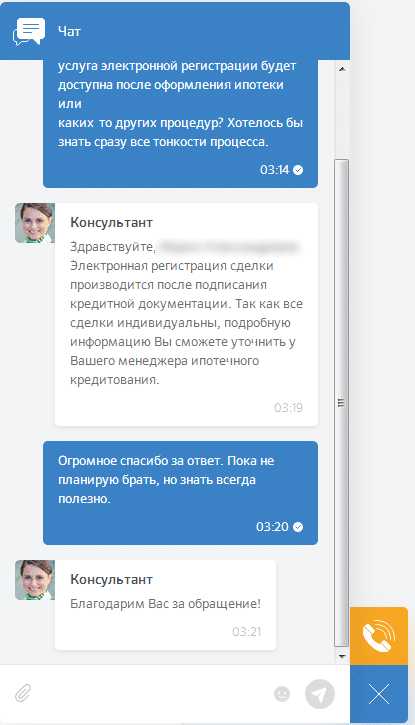Click the 'Огромное спасибо за ответ' message bubble

coord(180,493)
